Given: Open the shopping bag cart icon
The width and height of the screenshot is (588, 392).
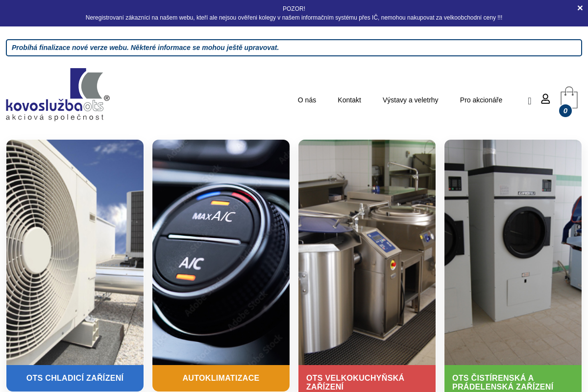Looking at the screenshot, I should tap(569, 97).
